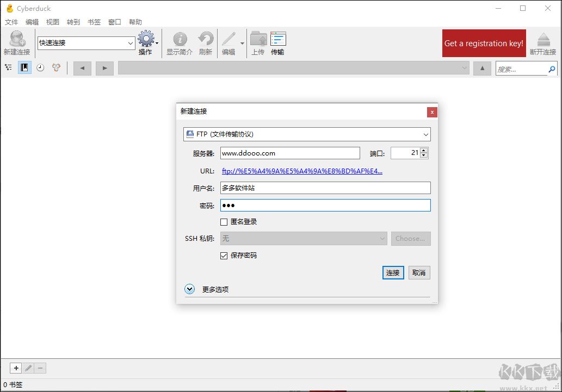The image size is (562, 392).
Task: Click the 连接 connect button
Action: click(393, 273)
